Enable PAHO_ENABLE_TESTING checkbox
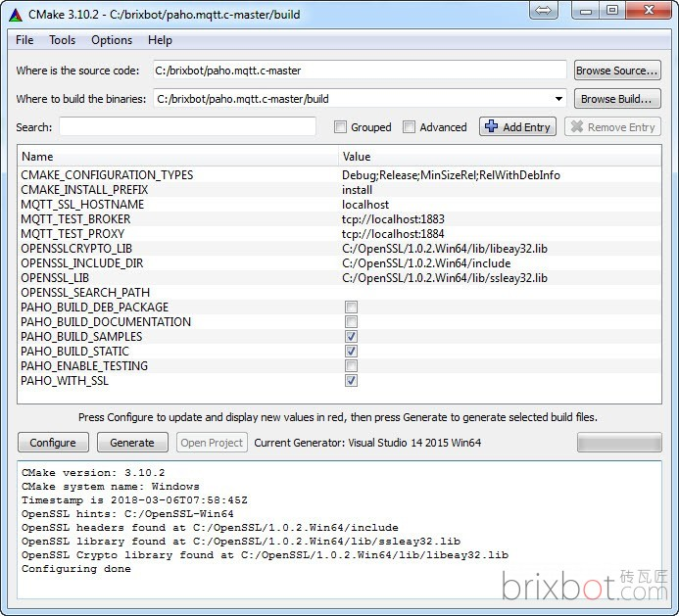Viewport: 679px width, 616px height. point(351,366)
